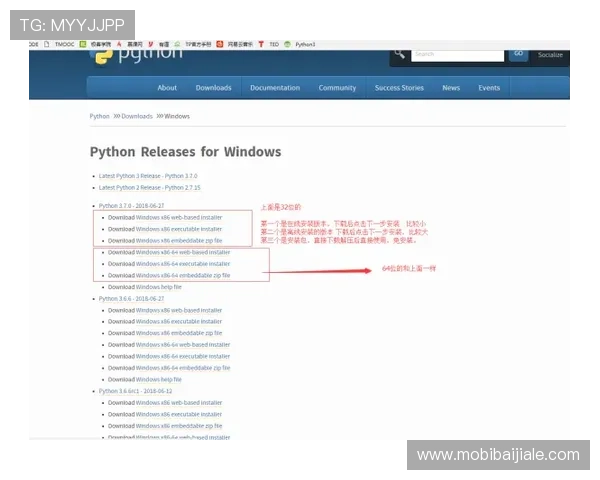The height and width of the screenshot is (480, 600).
Task: Open the Socialize menu
Action: pos(550,55)
